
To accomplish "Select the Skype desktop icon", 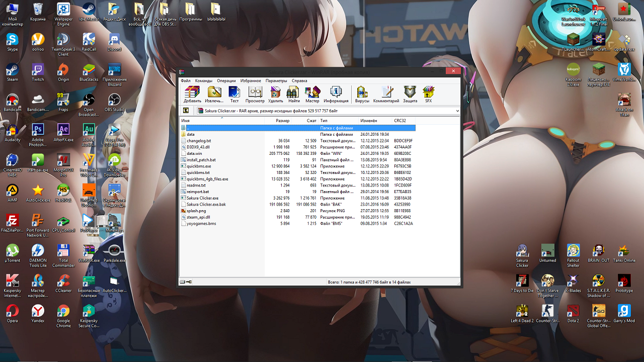I will [x=12, y=42].
